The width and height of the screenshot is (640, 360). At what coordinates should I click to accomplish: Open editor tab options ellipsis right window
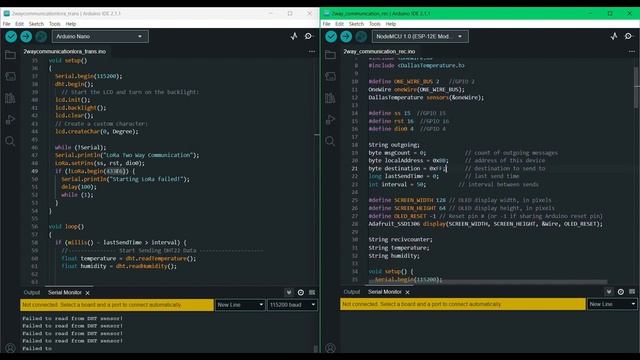(632, 51)
